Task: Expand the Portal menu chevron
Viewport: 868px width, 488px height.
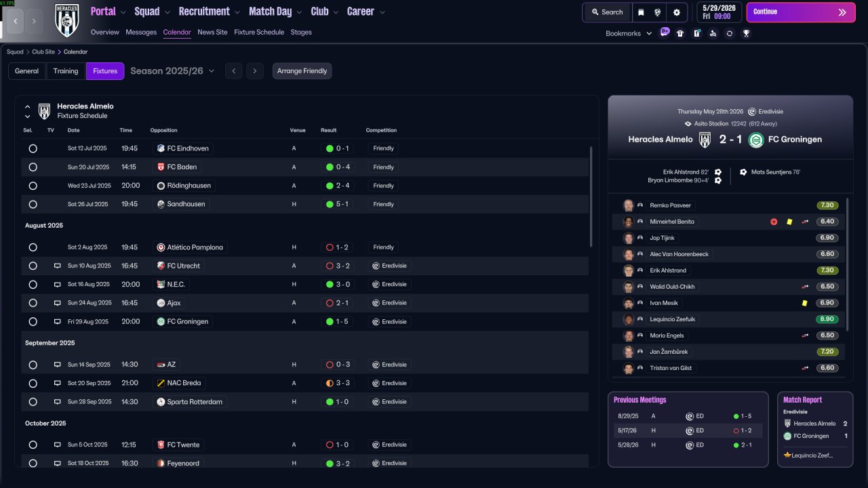Action: click(123, 12)
